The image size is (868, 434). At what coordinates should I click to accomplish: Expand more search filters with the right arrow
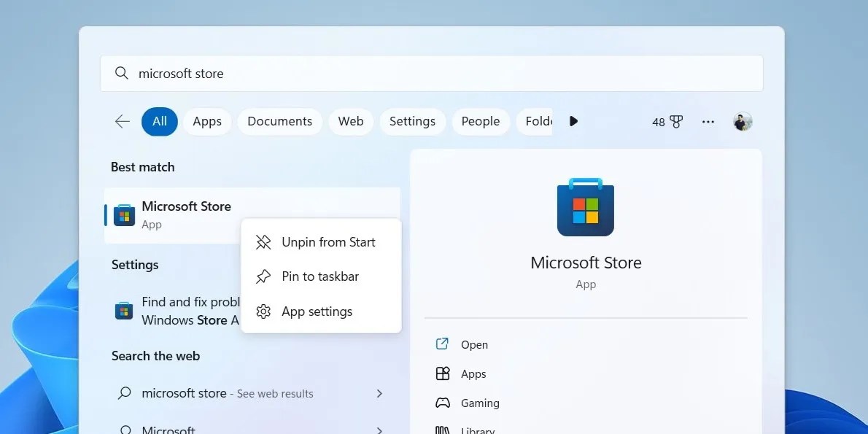(x=573, y=121)
